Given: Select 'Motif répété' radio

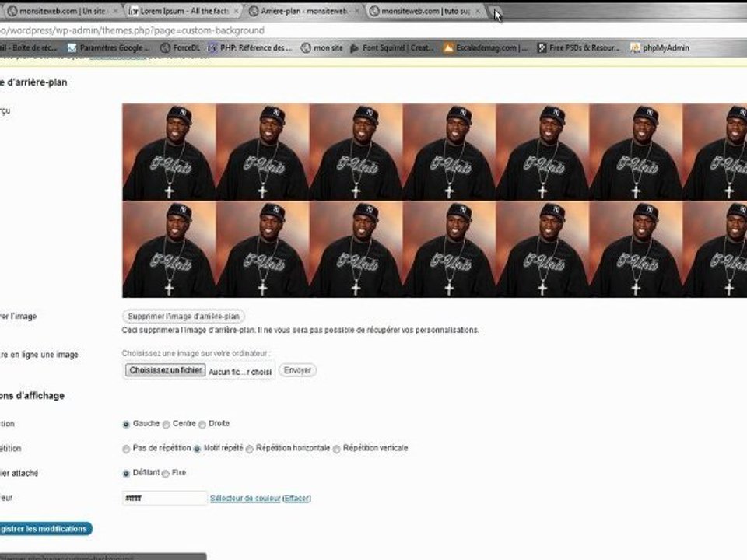Looking at the screenshot, I should (197, 449).
